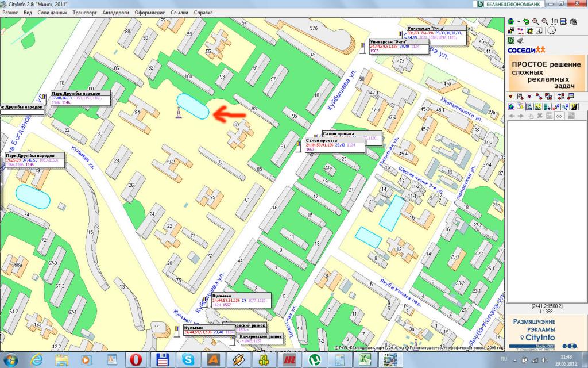This screenshot has width=588, height=368.
Task: Open the Разное menu
Action: click(10, 13)
